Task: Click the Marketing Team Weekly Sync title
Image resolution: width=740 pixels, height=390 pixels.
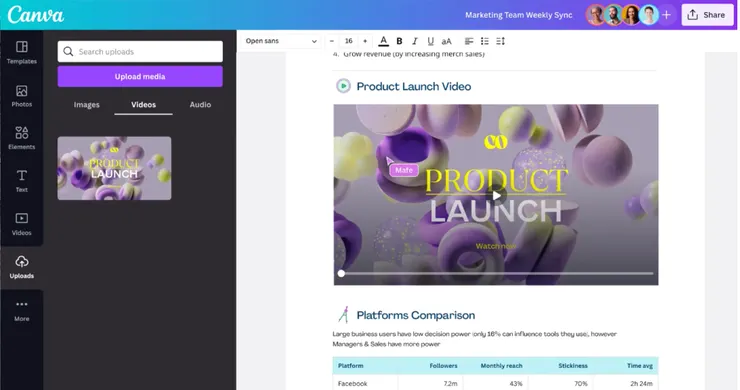Action: tap(519, 15)
